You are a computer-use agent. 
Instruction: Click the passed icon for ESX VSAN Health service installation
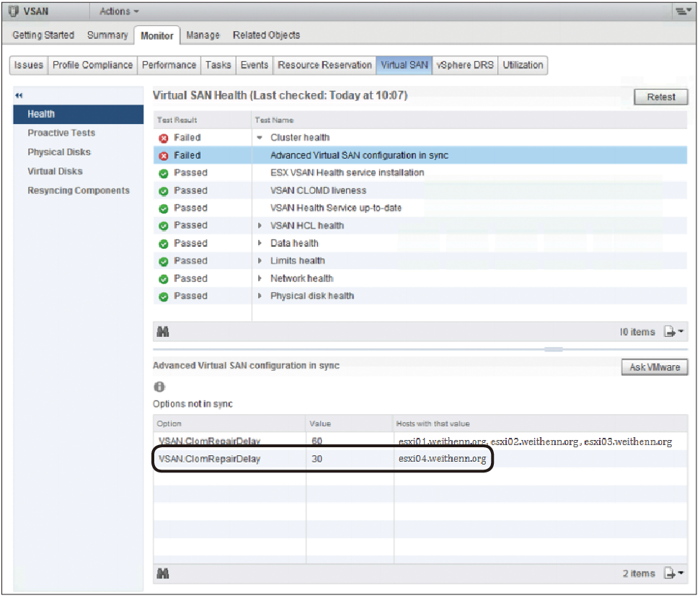(164, 174)
